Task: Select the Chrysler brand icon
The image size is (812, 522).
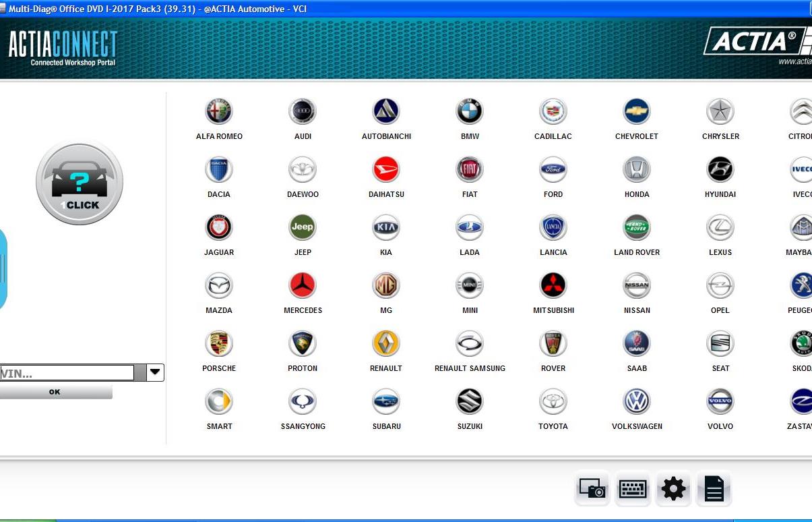Action: tap(720, 111)
